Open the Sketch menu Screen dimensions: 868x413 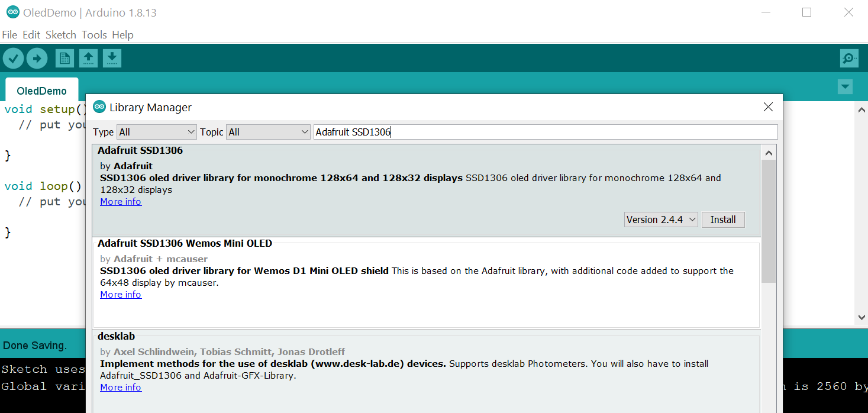[61, 35]
